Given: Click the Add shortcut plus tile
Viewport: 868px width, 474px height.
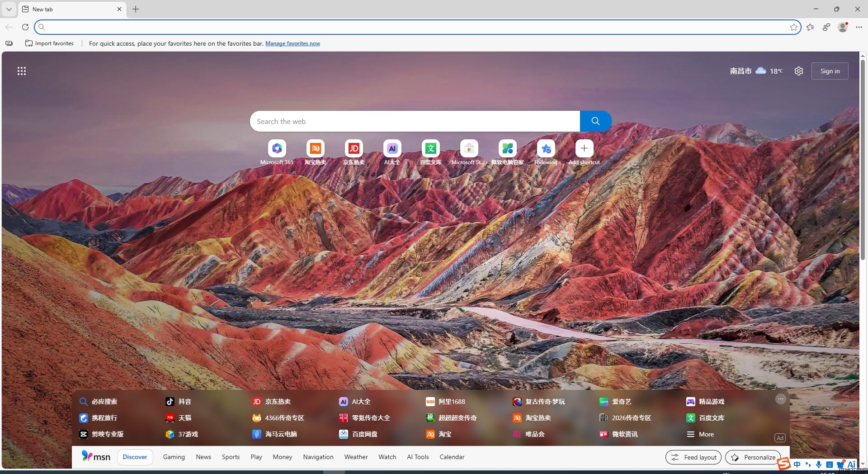Looking at the screenshot, I should click(x=584, y=148).
